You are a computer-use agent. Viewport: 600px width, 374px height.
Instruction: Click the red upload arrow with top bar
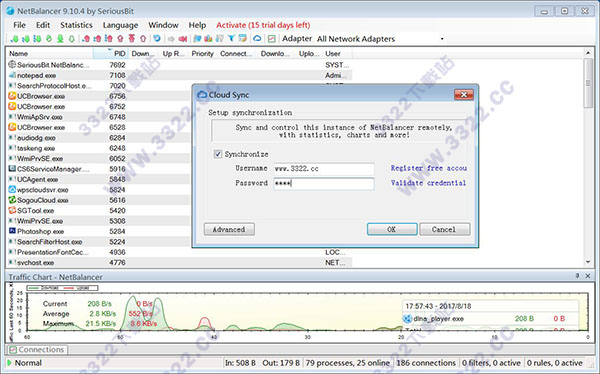[131, 39]
